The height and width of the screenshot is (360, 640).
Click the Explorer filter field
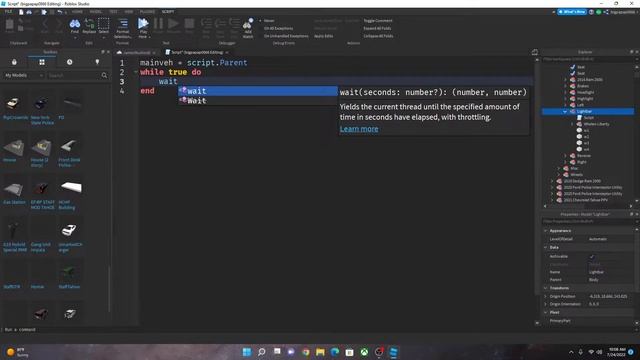[588, 59]
